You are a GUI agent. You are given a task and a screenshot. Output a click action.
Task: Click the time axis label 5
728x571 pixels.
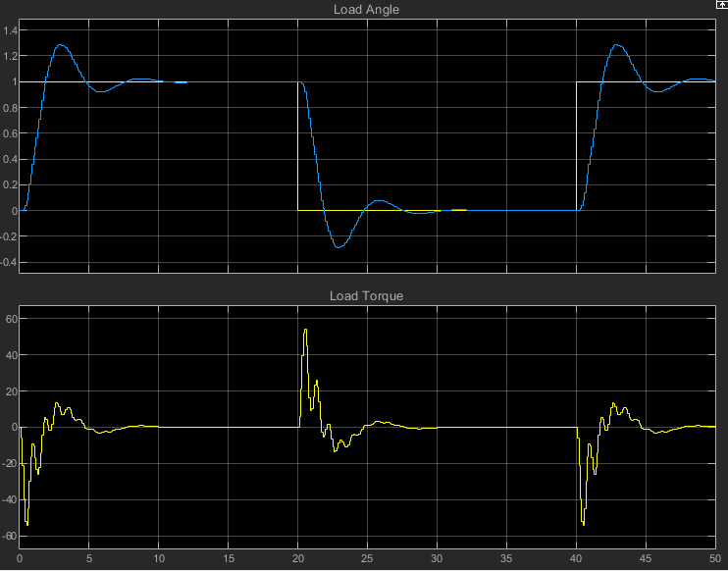(x=88, y=558)
